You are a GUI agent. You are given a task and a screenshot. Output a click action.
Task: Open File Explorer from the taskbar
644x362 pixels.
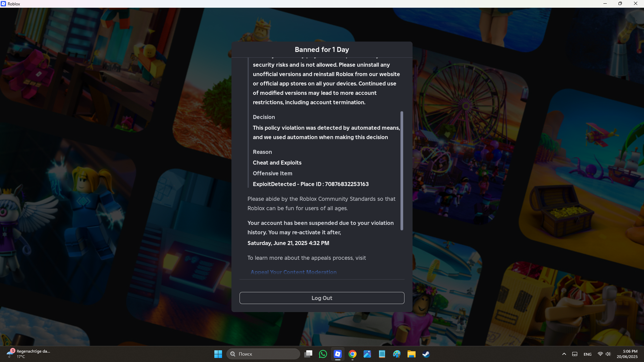tap(411, 354)
